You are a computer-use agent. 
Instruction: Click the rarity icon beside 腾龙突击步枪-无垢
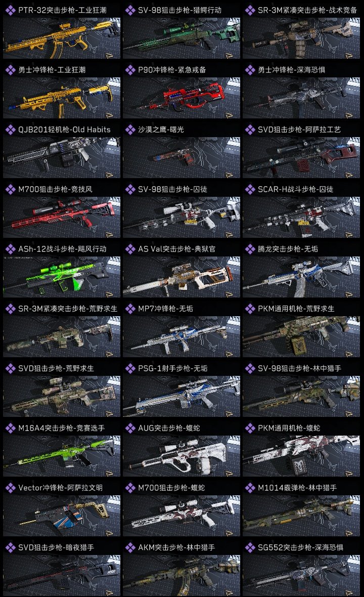[x=250, y=249]
